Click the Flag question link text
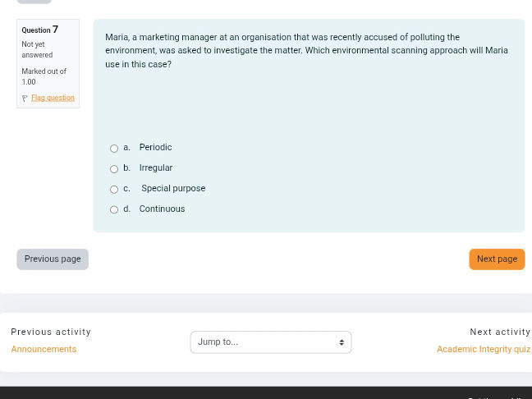 [53, 98]
